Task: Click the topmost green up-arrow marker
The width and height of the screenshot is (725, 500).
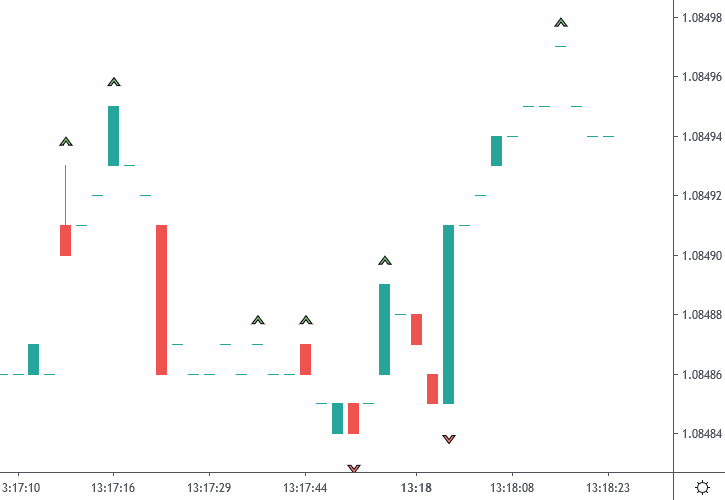Action: pos(561,22)
